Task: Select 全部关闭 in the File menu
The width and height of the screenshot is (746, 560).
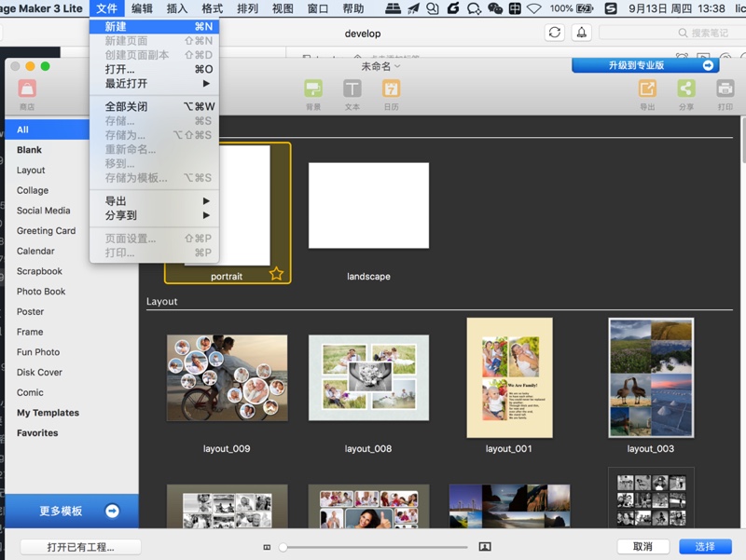Action: tap(154, 106)
